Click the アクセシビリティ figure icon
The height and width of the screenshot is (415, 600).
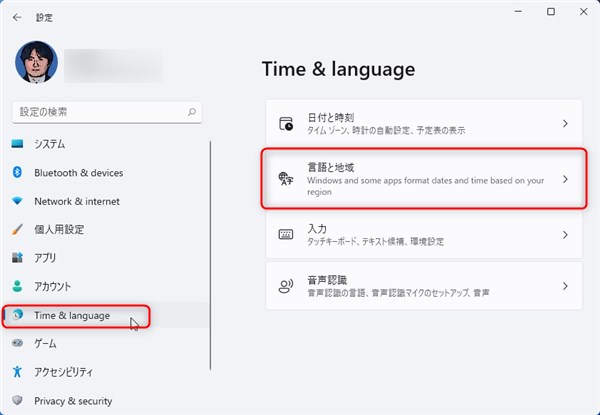click(x=17, y=371)
